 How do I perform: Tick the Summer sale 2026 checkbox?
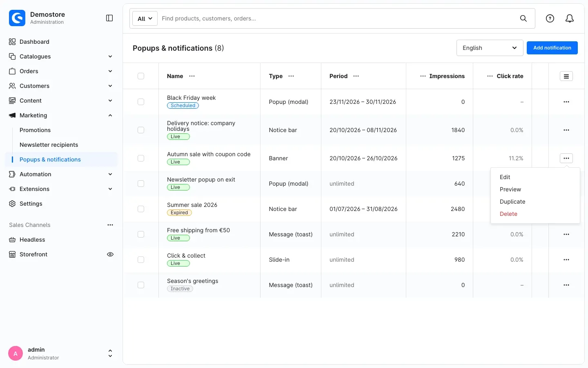141,209
